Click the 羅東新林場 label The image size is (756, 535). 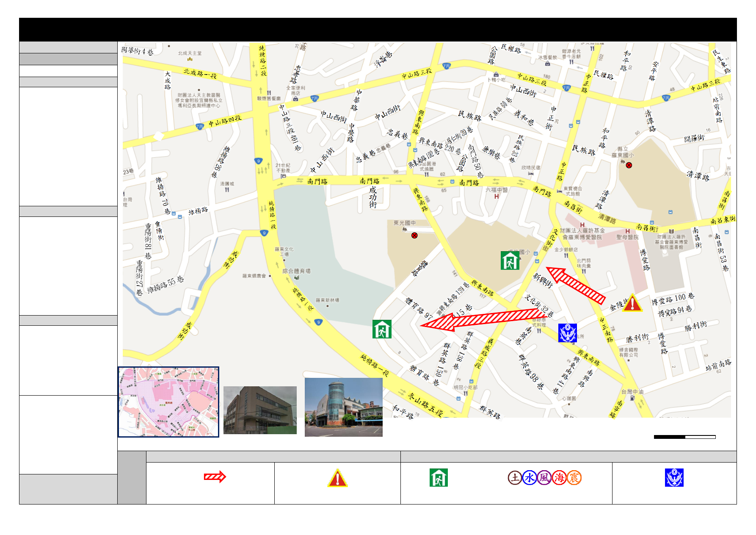(x=327, y=300)
